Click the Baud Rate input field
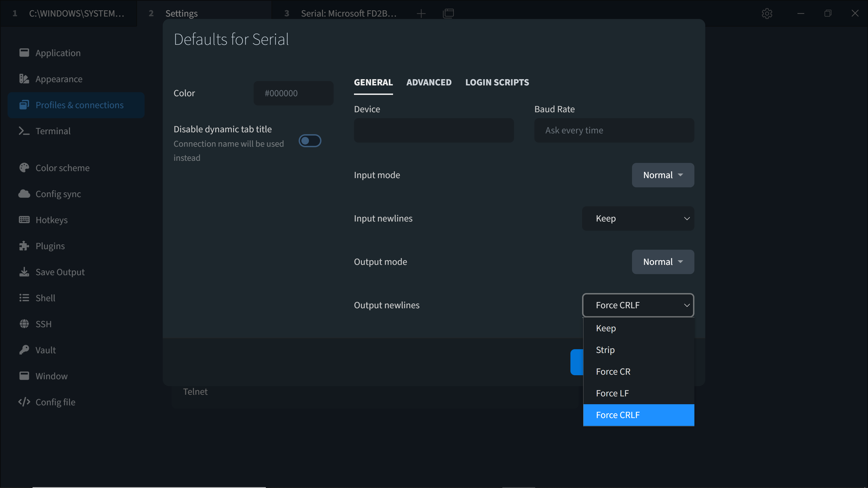Screen dimensions: 868x488 click(x=614, y=130)
